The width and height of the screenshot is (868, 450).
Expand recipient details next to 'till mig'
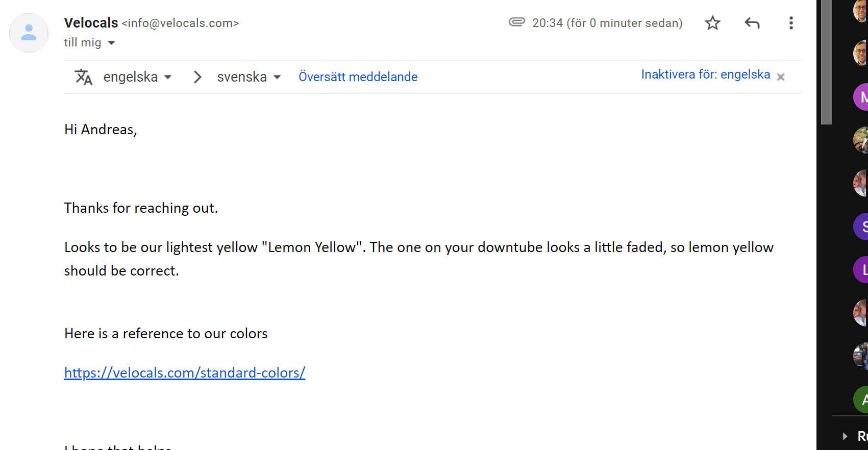[x=111, y=43]
